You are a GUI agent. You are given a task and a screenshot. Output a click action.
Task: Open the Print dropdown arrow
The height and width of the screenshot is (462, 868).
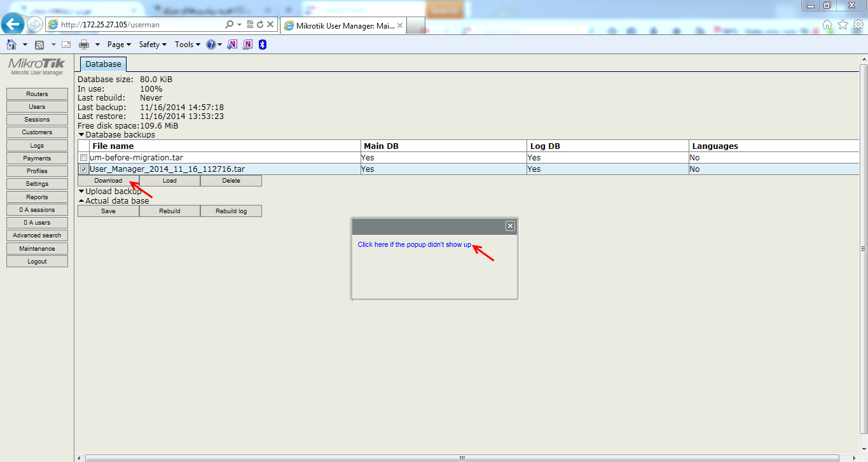coord(98,45)
